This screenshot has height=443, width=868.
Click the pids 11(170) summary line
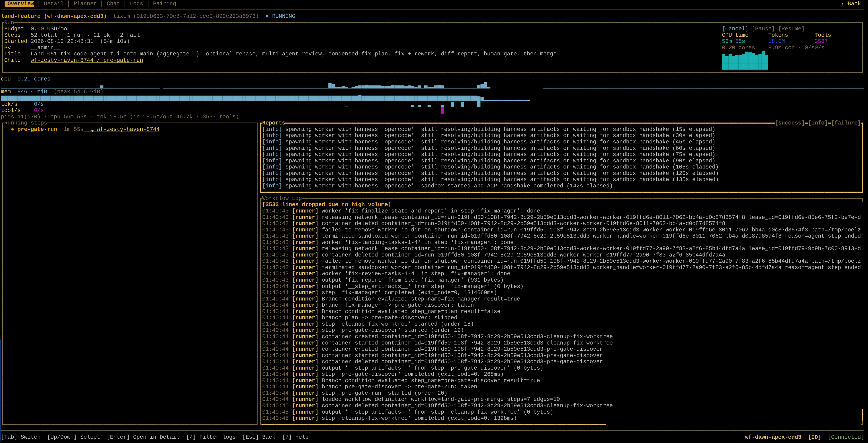click(120, 117)
